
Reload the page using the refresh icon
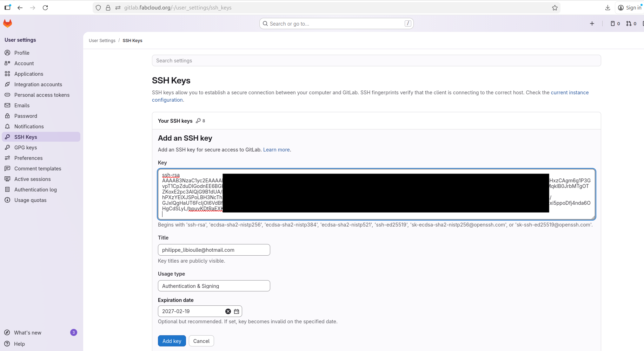(45, 8)
